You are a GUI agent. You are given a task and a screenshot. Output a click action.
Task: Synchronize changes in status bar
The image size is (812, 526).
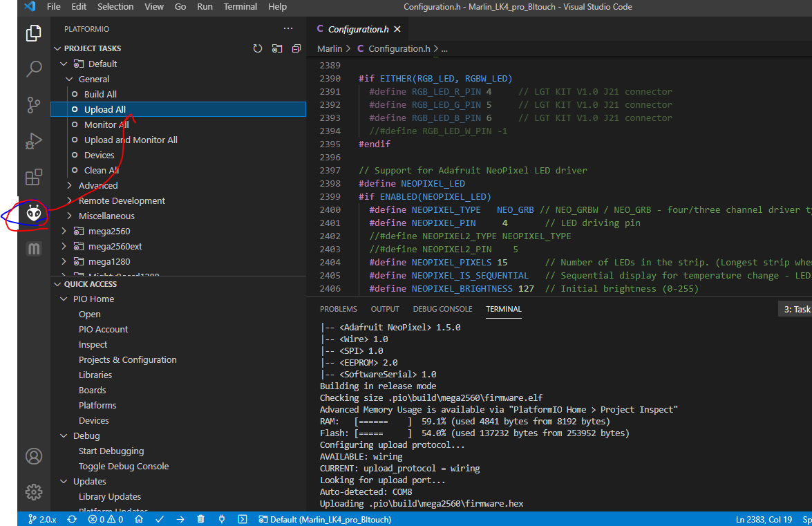pos(72,519)
